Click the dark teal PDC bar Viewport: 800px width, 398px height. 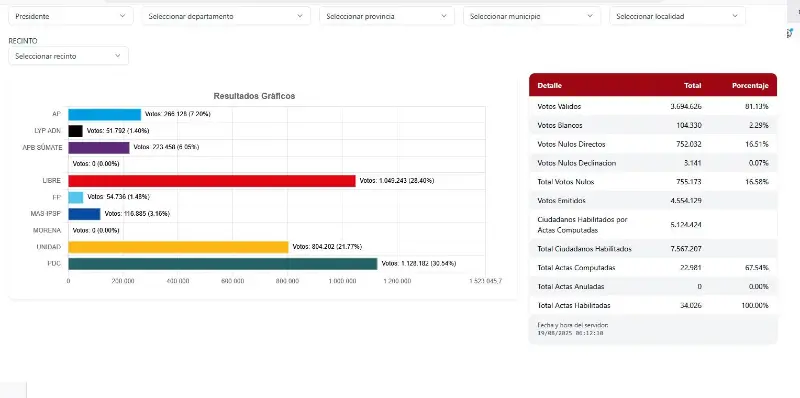pyautogui.click(x=223, y=264)
